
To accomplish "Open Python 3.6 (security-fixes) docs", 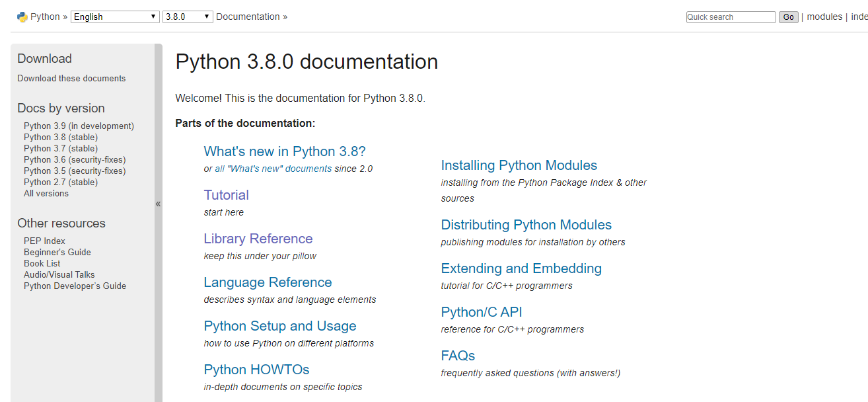I will coord(75,159).
